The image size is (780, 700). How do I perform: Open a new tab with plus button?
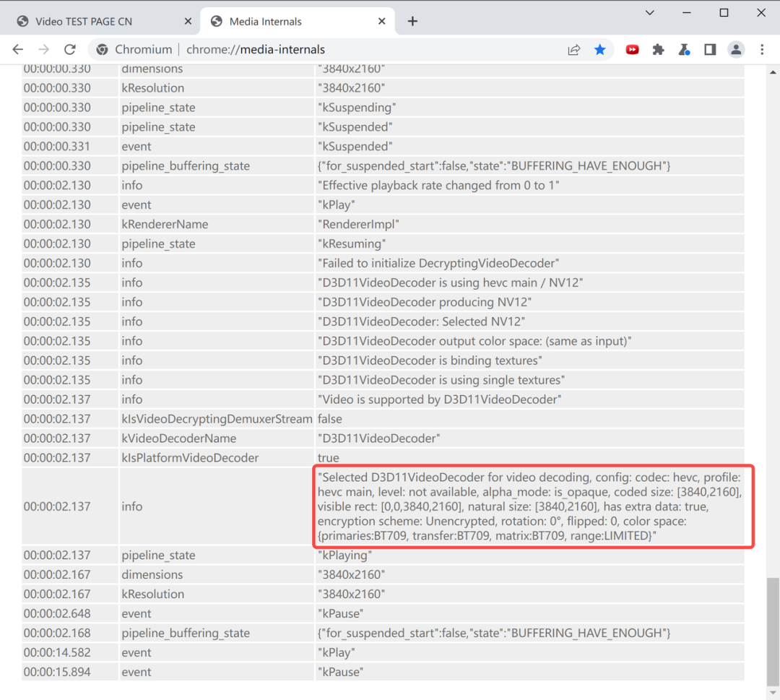click(412, 22)
